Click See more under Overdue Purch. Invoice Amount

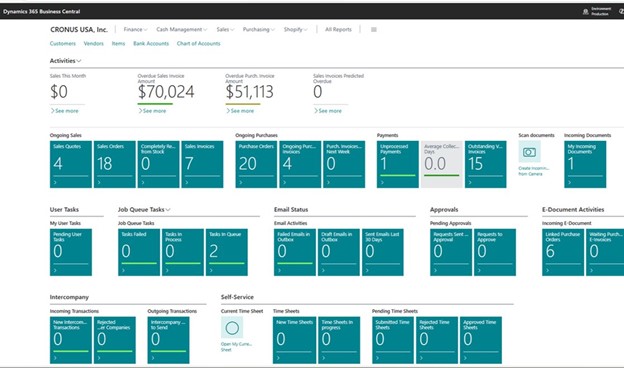[240, 111]
